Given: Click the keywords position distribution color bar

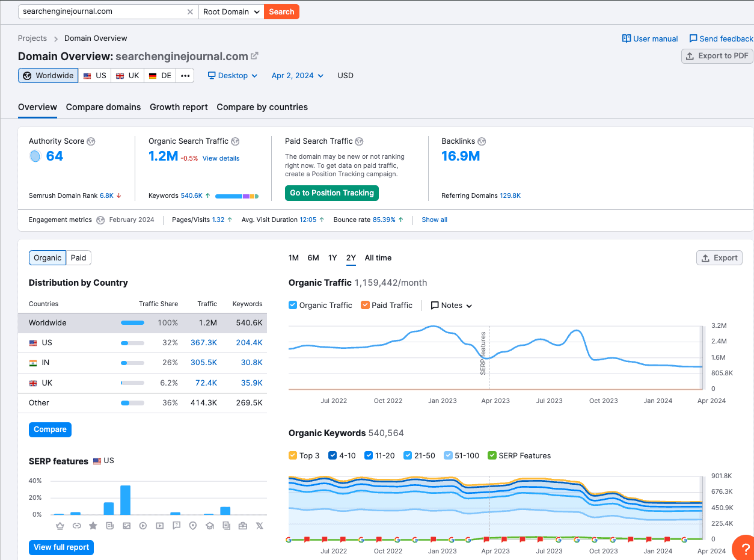Looking at the screenshot, I should (x=237, y=196).
